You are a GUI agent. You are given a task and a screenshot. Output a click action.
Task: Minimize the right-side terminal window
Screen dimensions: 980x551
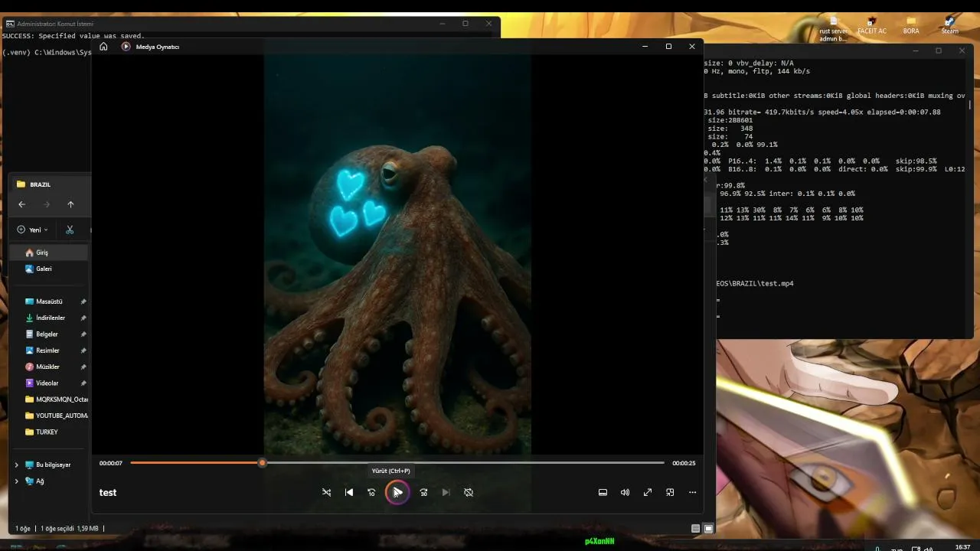[x=916, y=51]
